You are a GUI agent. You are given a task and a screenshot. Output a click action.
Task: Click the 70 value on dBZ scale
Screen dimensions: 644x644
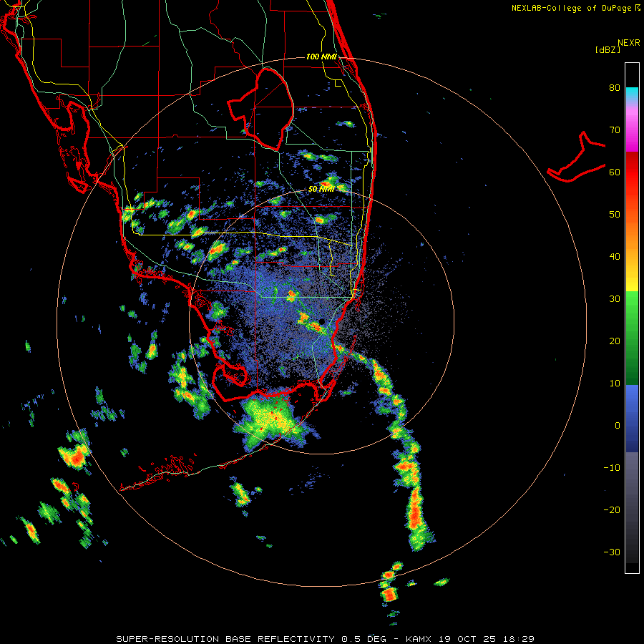(x=615, y=130)
